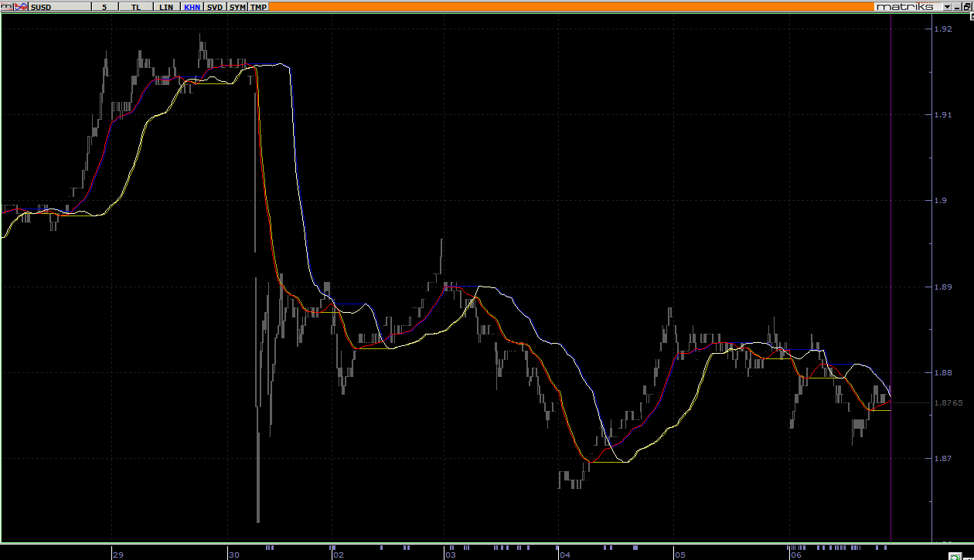Toggle the TL currency button

pyautogui.click(x=136, y=6)
